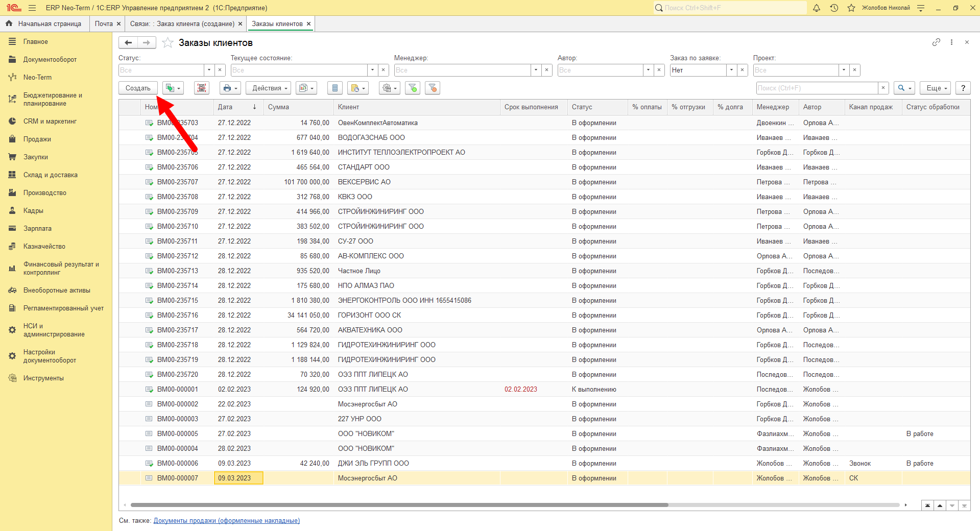The image size is (980, 531).
Task: Click in the list search field (Ctrl+F)
Action: [x=817, y=88]
